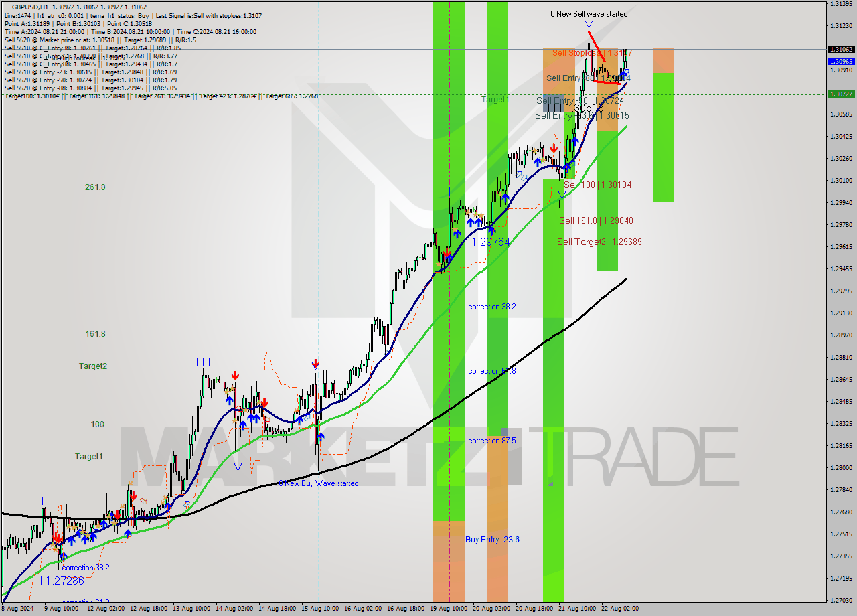The image size is (857, 616).
Task: Click '0 New Sell wave started' label
Action: (589, 14)
